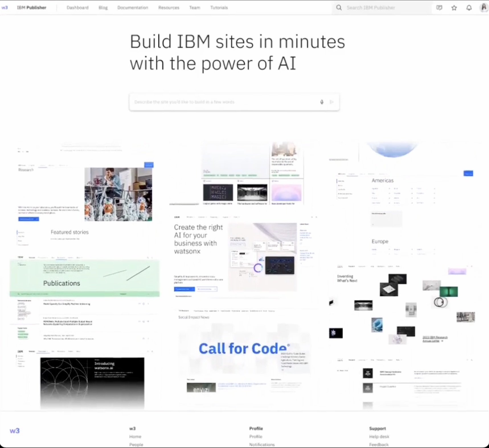The width and height of the screenshot is (489, 448).
Task: Open the chat feedback icon in header
Action: tap(439, 8)
